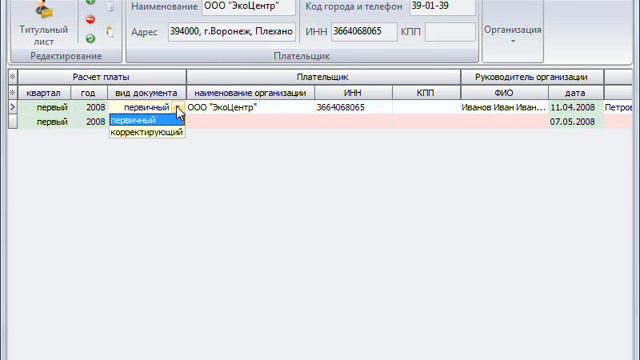The width and height of the screenshot is (640, 360).
Task: Click первый in the first grid row
Action: 44,107
